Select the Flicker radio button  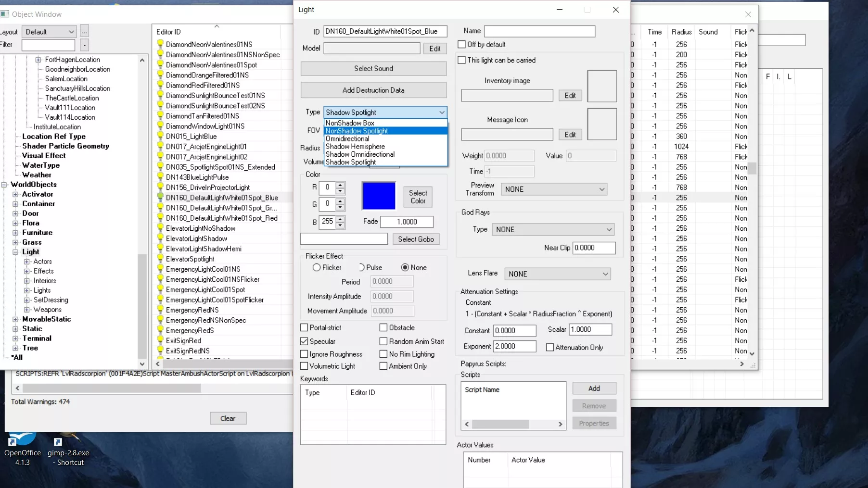coord(317,268)
